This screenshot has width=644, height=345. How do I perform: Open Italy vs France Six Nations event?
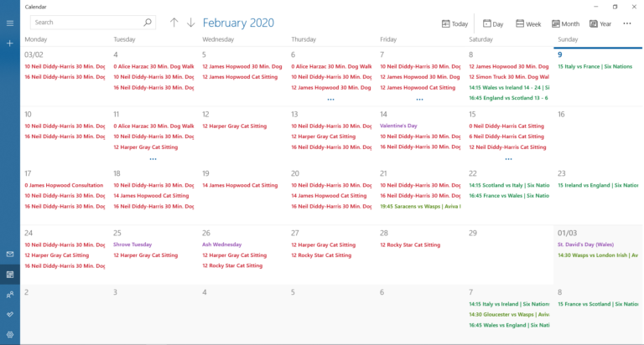[595, 66]
